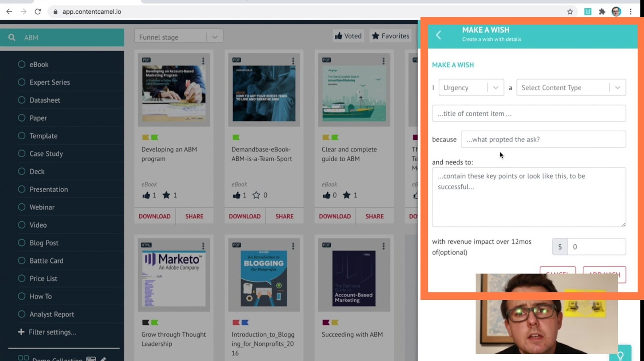Open the Marketo thumbnail image
The image size is (644, 361).
click(x=174, y=275)
